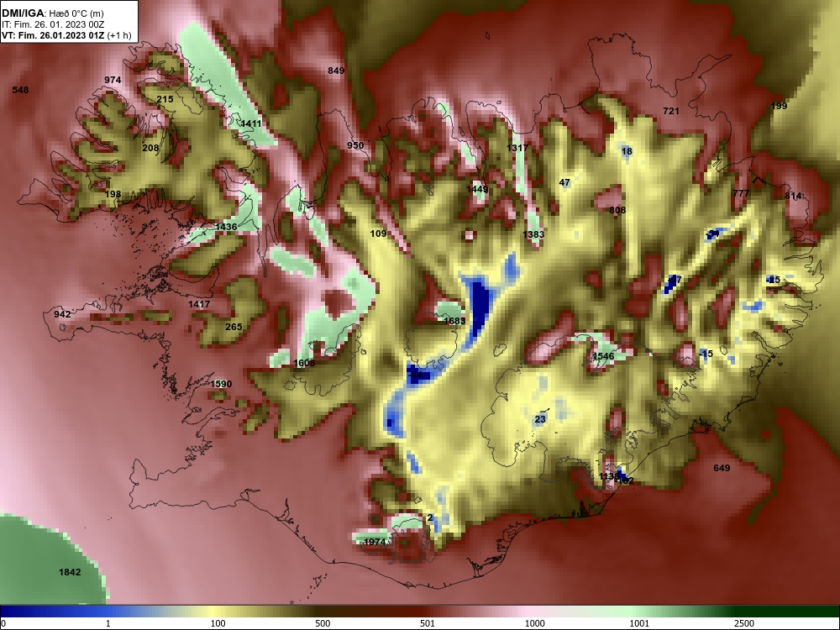Screen dimensions: 840x630
Task: Click the 265 height label
Action: pos(234,327)
